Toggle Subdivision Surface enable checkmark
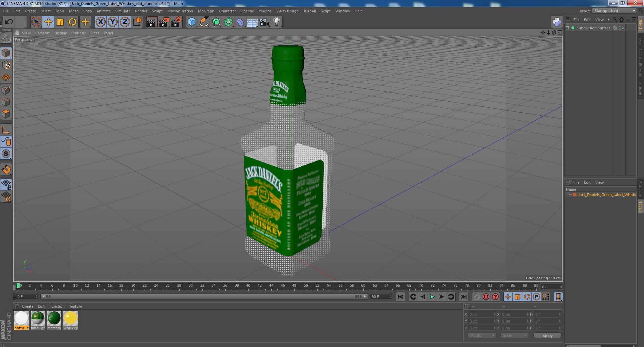Image resolution: width=644 pixels, height=347 pixels. pos(623,28)
